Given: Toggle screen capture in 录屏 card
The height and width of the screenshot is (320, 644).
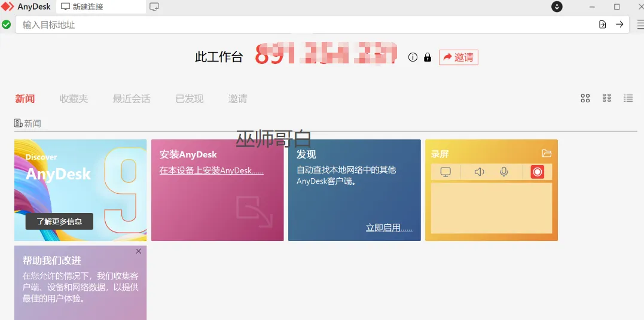Looking at the screenshot, I should pos(445,172).
